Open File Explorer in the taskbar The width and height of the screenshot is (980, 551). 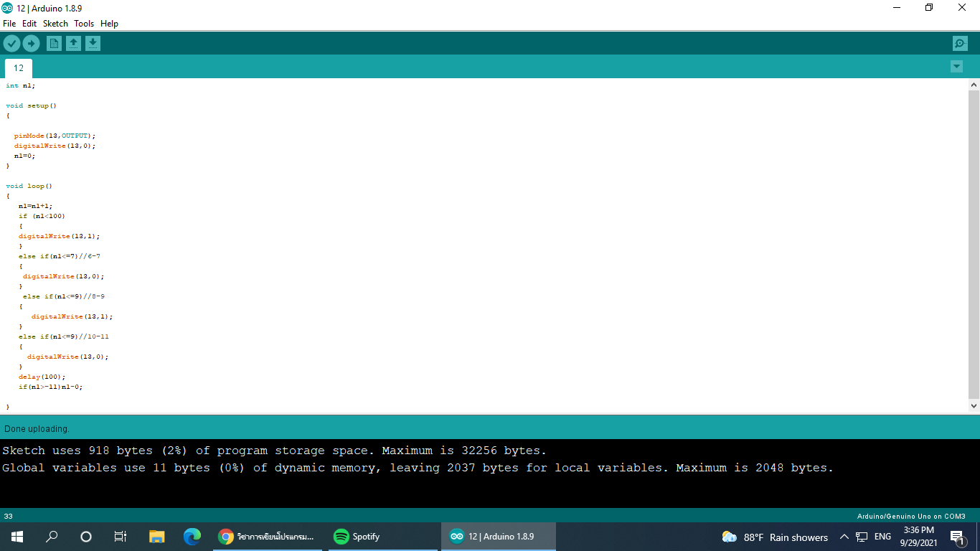pos(156,537)
